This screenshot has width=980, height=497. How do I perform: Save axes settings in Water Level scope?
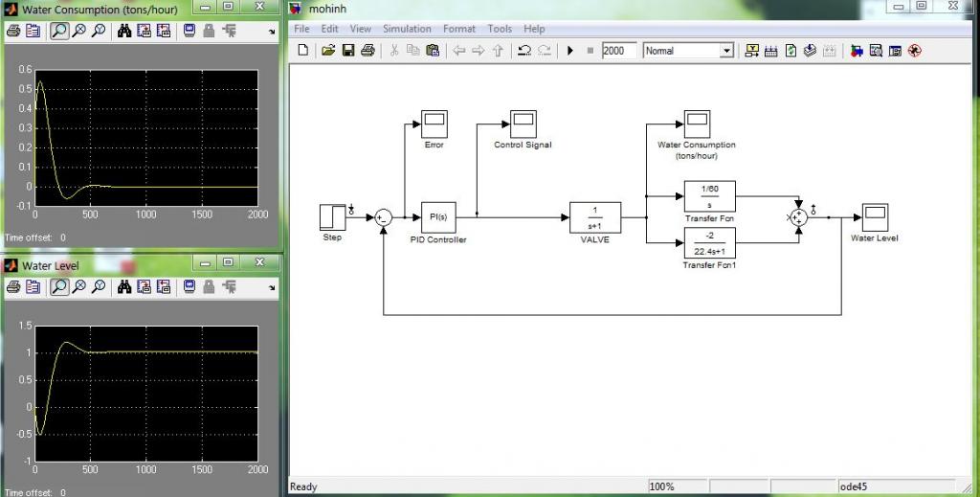pyautogui.click(x=144, y=287)
